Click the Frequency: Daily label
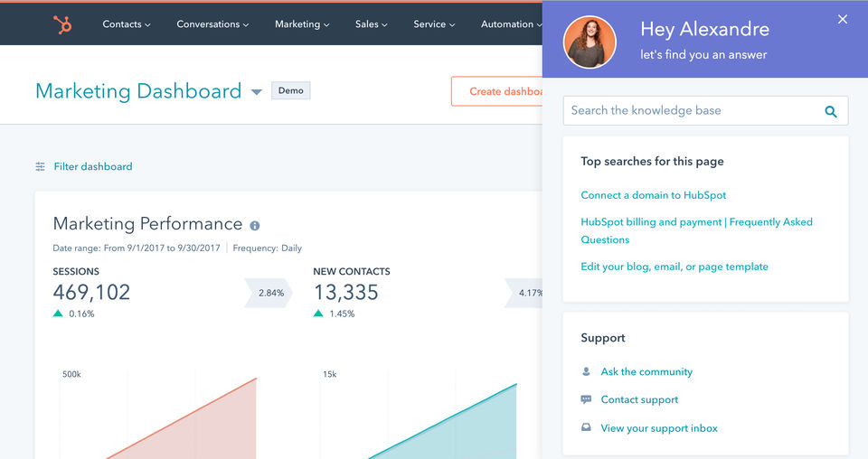The image size is (868, 459). coord(267,248)
